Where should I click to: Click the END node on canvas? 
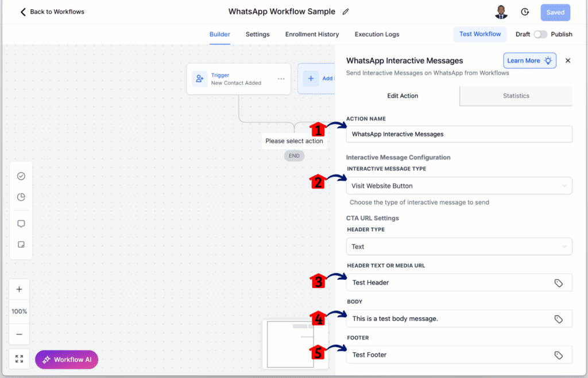(x=294, y=156)
